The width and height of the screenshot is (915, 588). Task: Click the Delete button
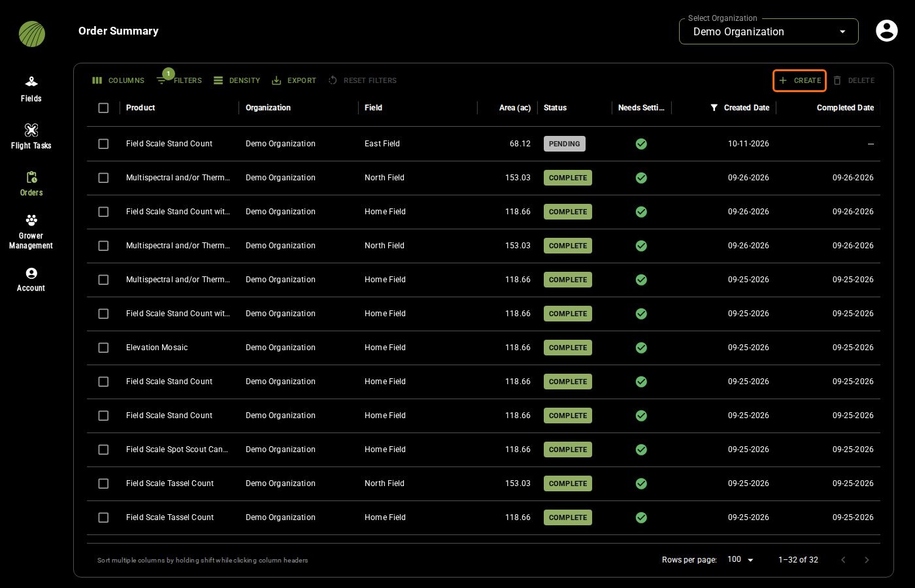[x=854, y=80]
